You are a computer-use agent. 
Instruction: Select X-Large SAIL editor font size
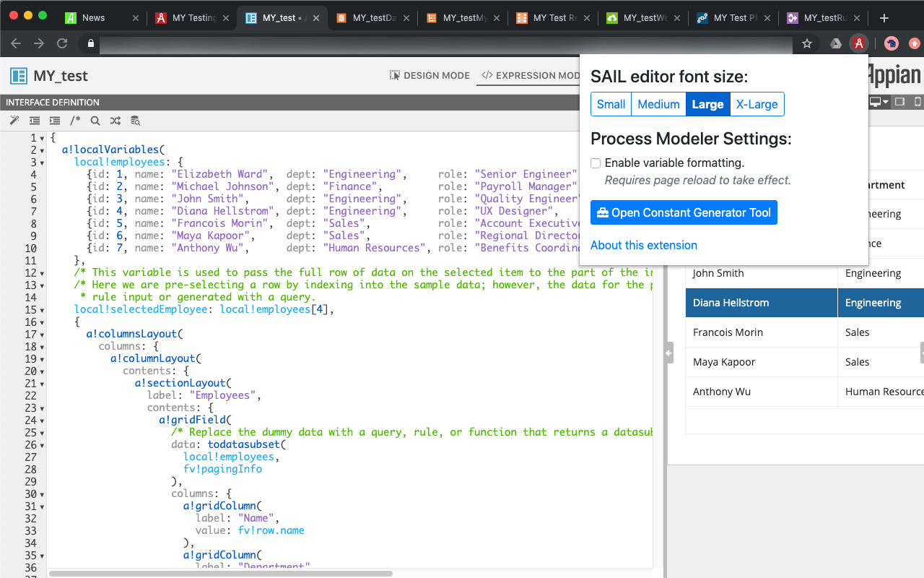tap(757, 104)
